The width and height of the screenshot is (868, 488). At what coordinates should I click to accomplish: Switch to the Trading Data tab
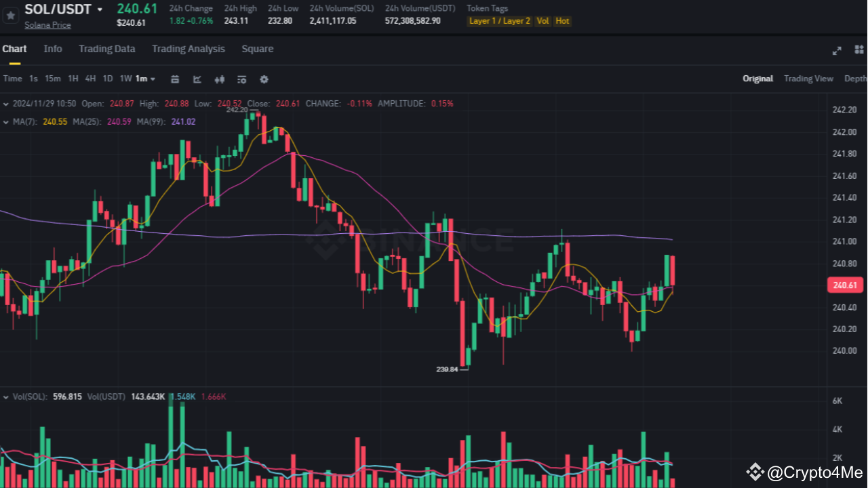coord(106,49)
